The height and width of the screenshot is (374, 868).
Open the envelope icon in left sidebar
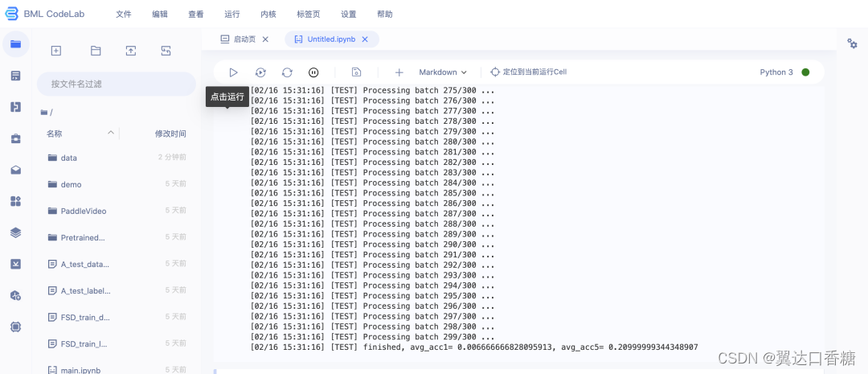15,170
